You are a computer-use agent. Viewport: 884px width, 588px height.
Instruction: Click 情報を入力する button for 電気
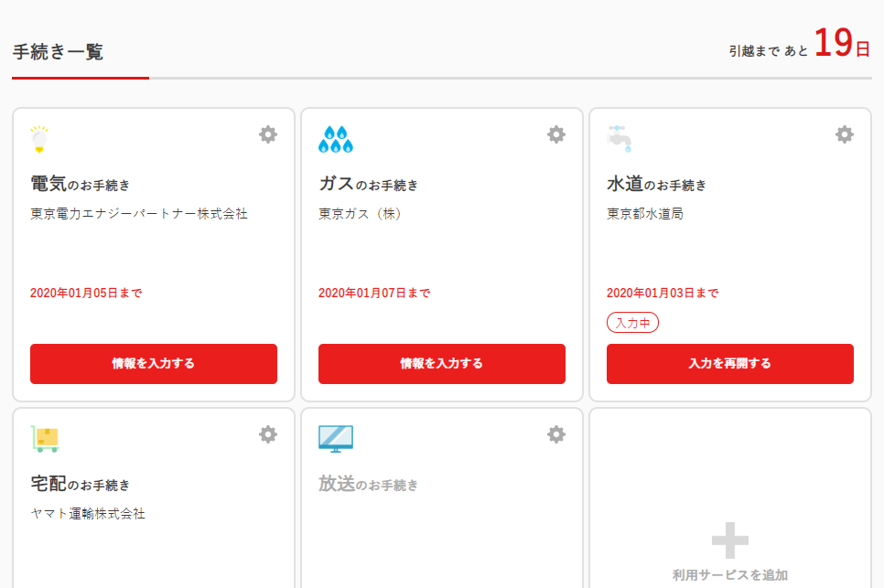pyautogui.click(x=154, y=364)
